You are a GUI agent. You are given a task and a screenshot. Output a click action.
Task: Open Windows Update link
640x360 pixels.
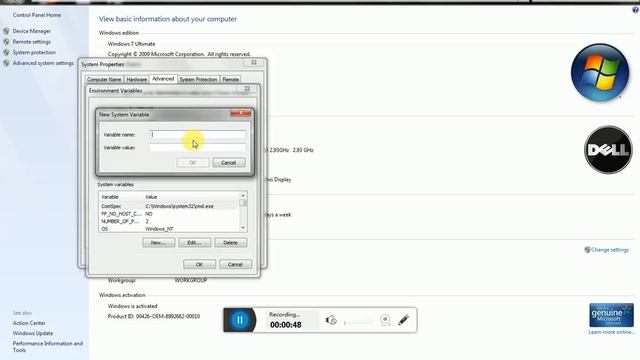33,333
